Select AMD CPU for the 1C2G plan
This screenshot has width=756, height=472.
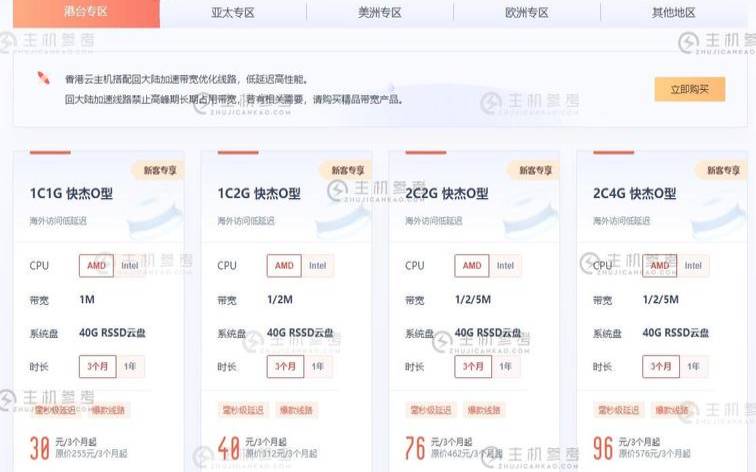point(284,266)
